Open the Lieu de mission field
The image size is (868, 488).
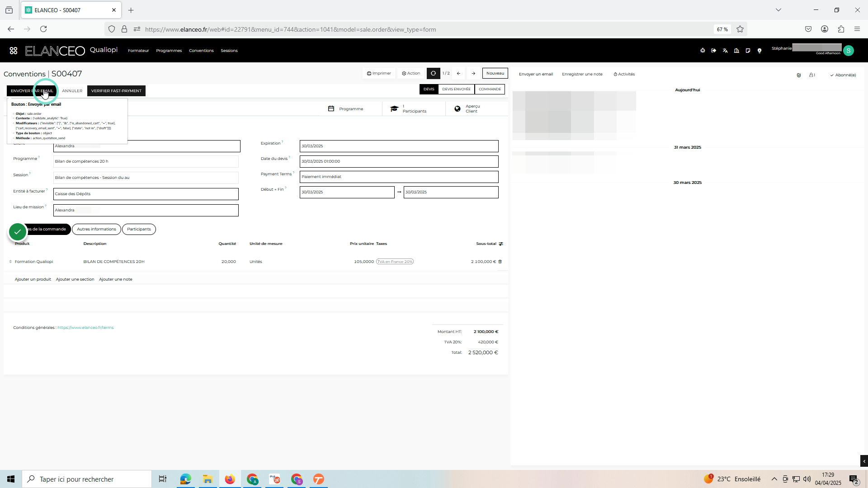click(146, 210)
